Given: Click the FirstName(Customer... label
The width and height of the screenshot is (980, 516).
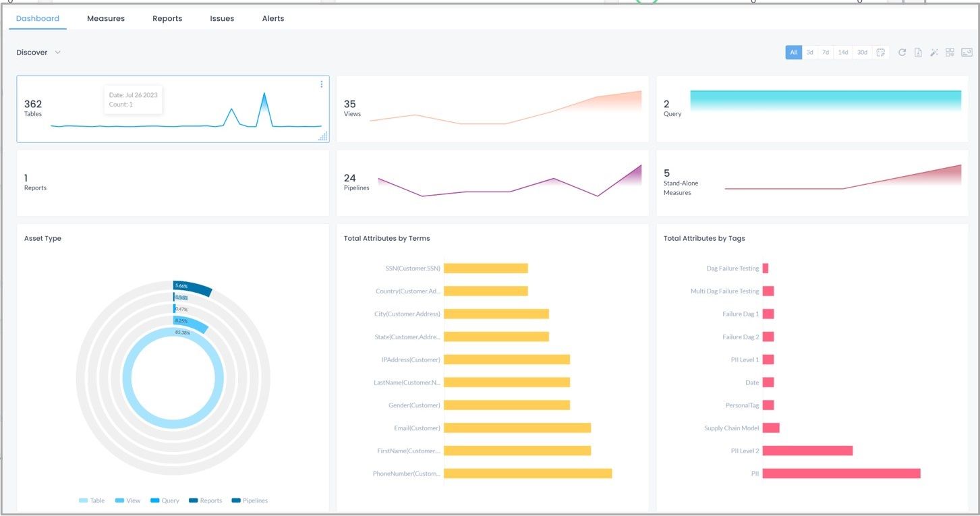Looking at the screenshot, I should [x=409, y=451].
